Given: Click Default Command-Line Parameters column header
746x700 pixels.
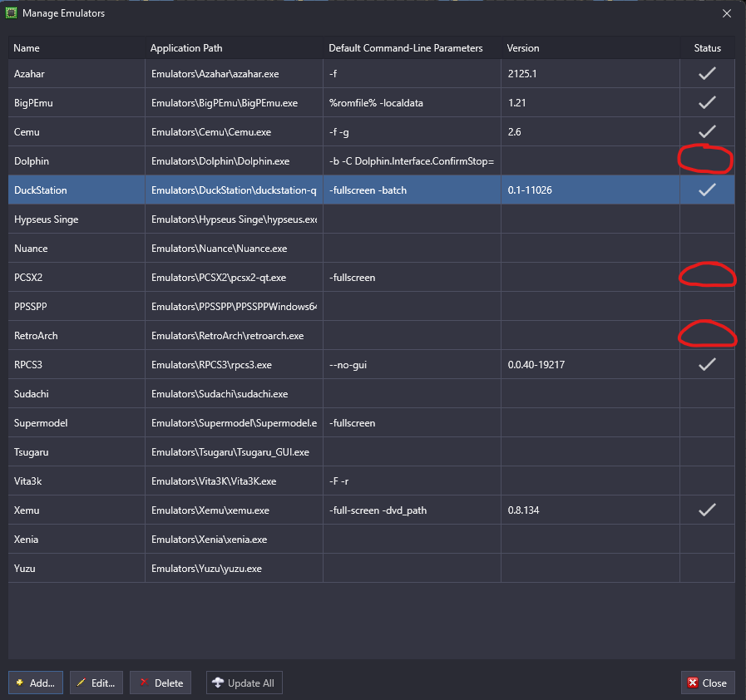Looking at the screenshot, I should tap(406, 48).
